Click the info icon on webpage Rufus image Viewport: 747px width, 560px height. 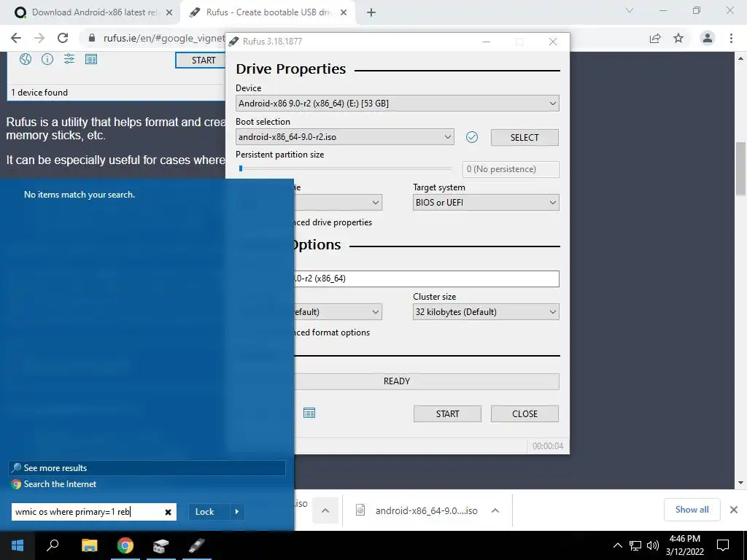click(47, 59)
